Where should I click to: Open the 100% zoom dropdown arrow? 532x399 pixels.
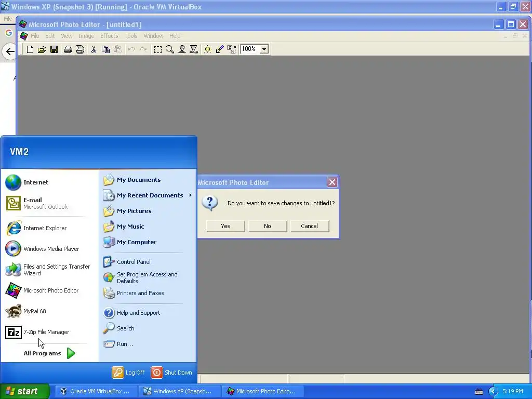264,49
